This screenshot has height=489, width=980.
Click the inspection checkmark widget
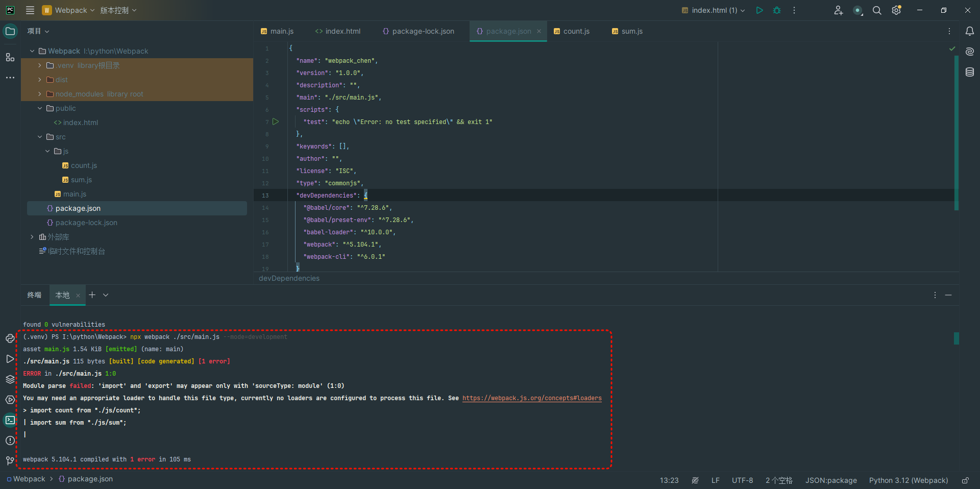952,48
